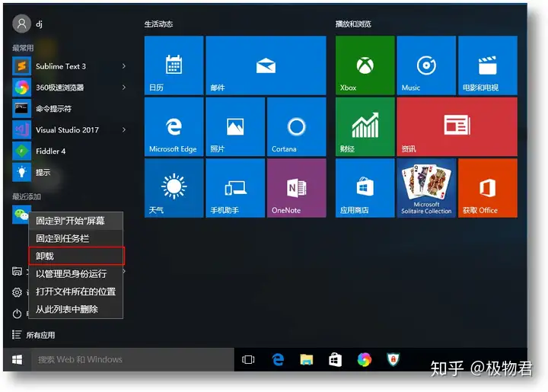Click the Settings gear in Start menu
The image size is (548, 392).
17,292
